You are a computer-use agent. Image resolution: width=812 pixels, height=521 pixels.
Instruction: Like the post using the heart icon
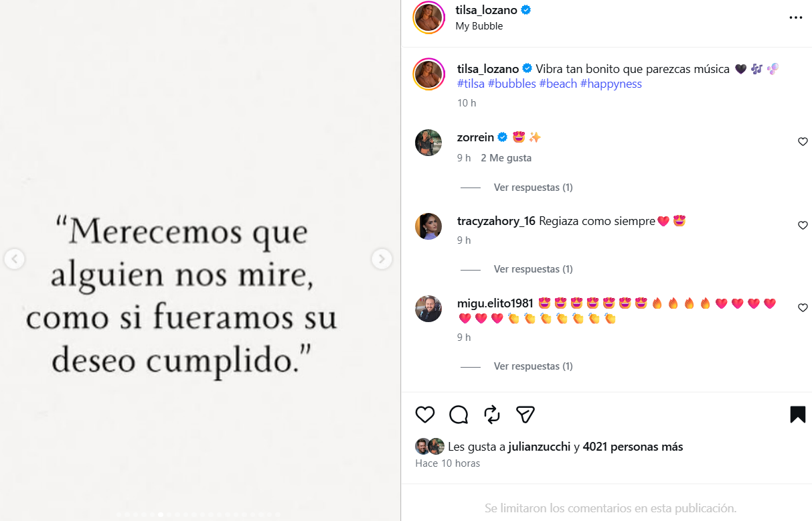(x=424, y=415)
